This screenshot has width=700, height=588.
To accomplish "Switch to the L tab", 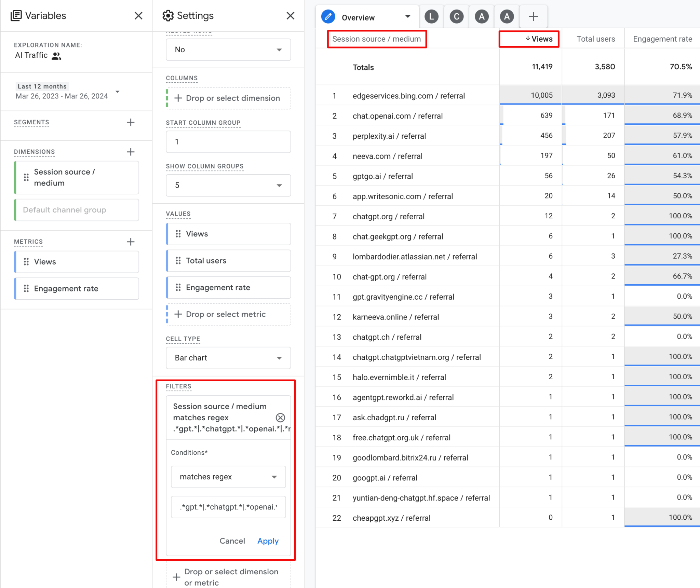I will 431,17.
